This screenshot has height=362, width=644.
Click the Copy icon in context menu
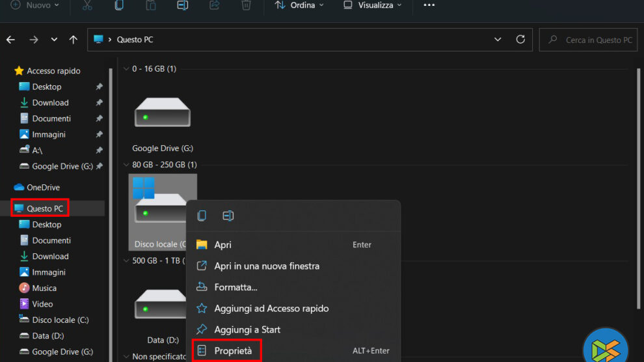coord(202,216)
